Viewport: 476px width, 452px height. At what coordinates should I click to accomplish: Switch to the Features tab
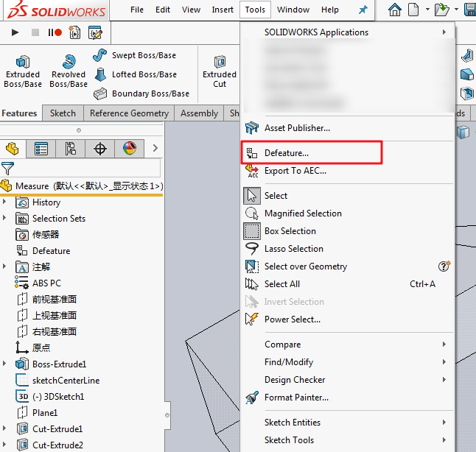[19, 113]
